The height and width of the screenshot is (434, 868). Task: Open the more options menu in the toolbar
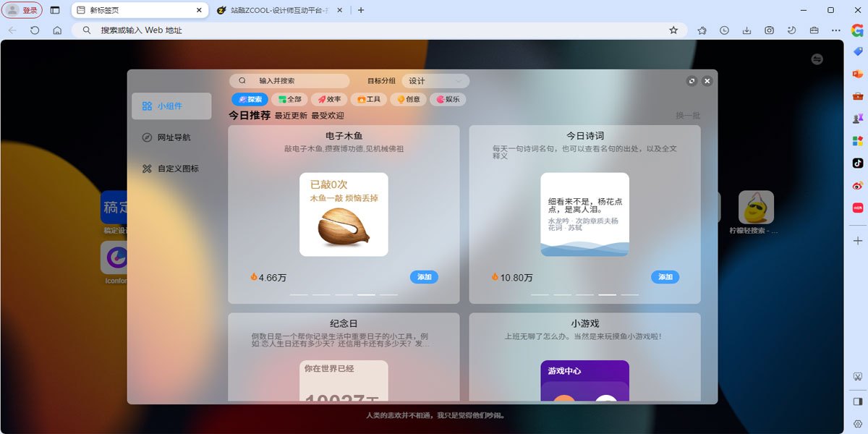click(x=837, y=30)
